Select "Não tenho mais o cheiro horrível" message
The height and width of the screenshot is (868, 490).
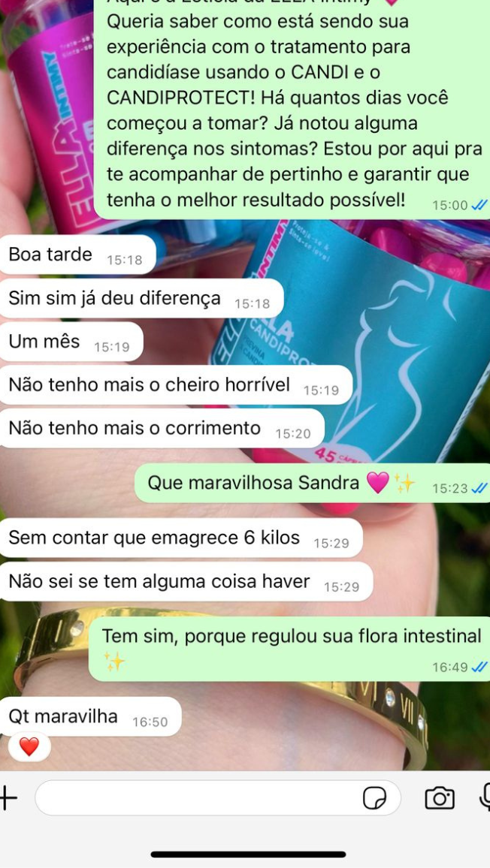point(176,385)
